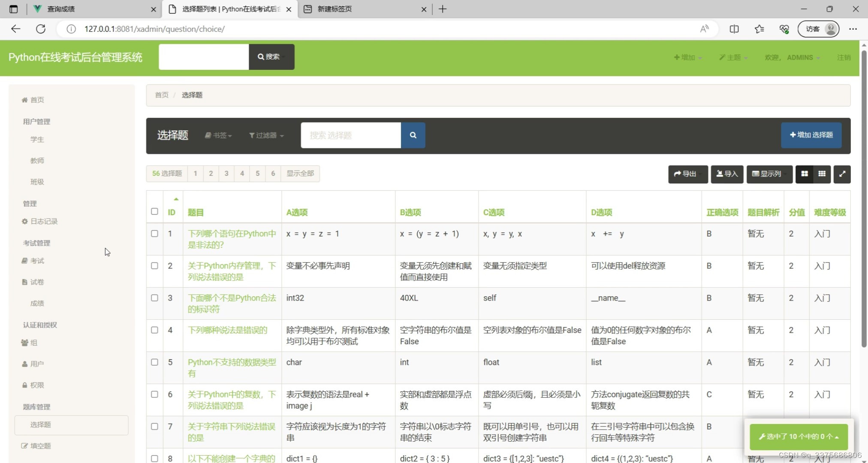
Task: Click the 增加 选择题 button
Action: (x=811, y=135)
